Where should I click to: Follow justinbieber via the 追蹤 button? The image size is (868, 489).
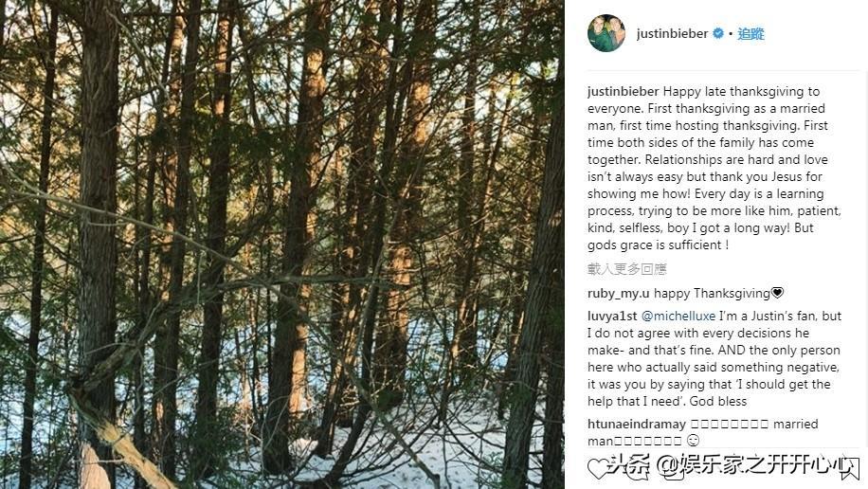[x=750, y=34]
